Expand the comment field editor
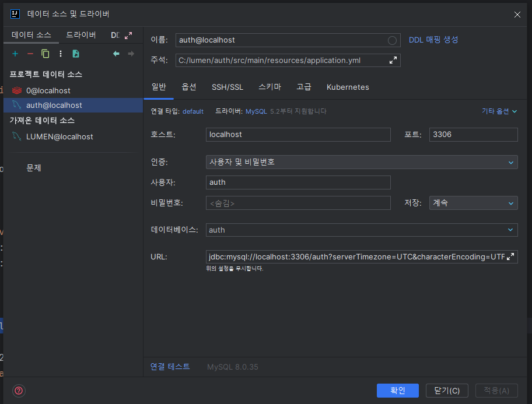The image size is (532, 404). click(393, 61)
